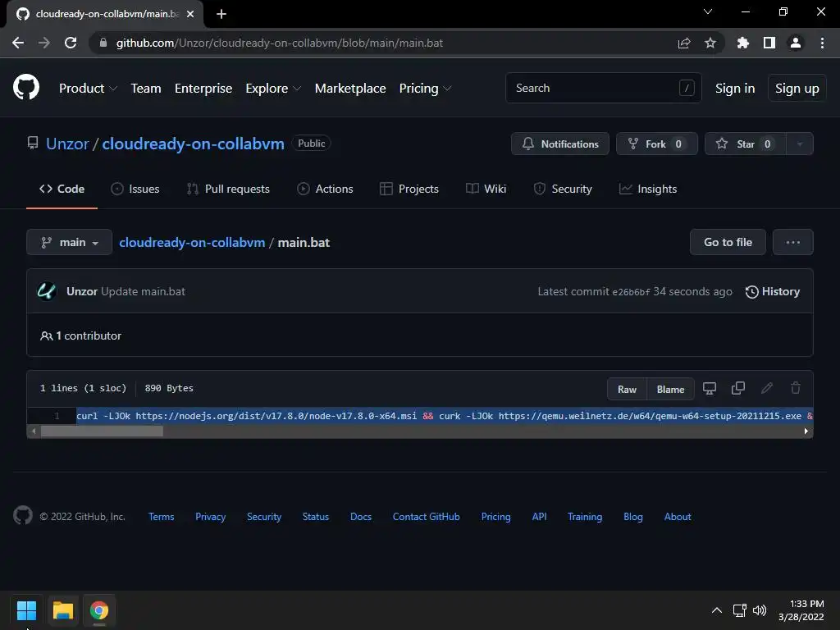Open Chrome three-dot menu

point(822,43)
